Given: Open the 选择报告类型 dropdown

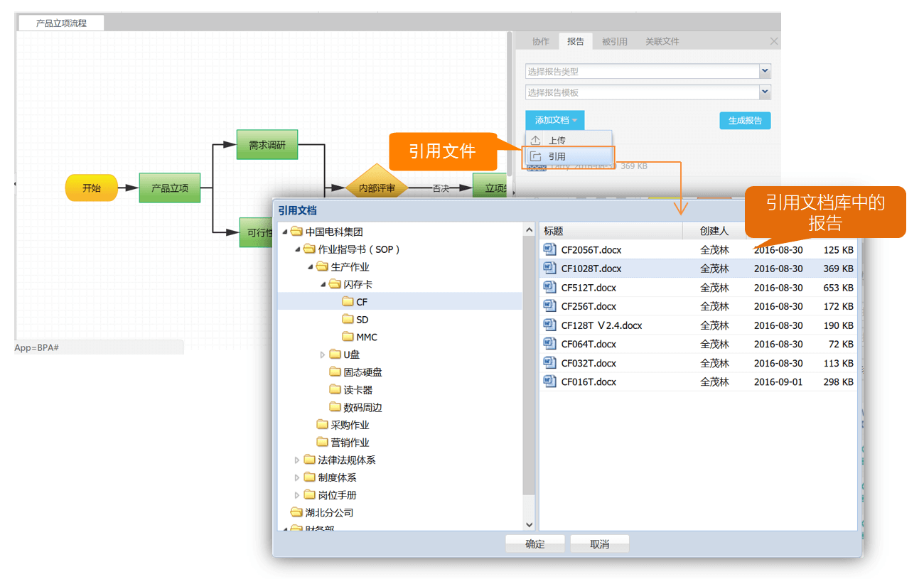Looking at the screenshot, I should (x=765, y=71).
